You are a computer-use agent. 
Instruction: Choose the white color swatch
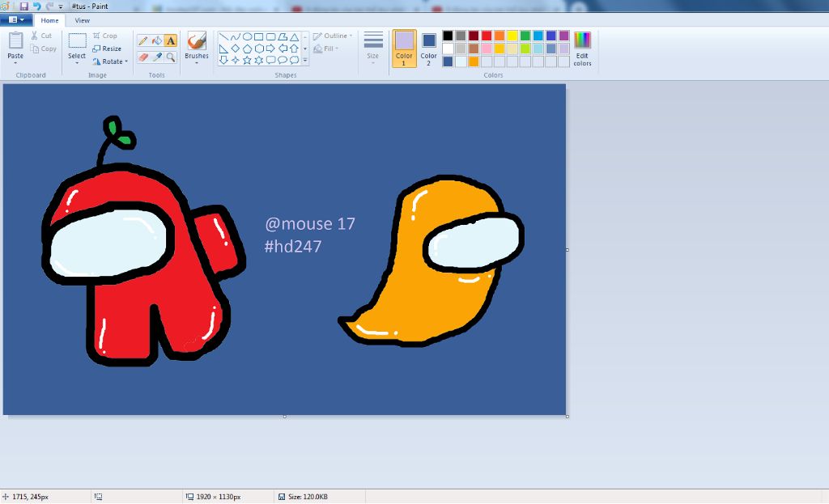[448, 49]
